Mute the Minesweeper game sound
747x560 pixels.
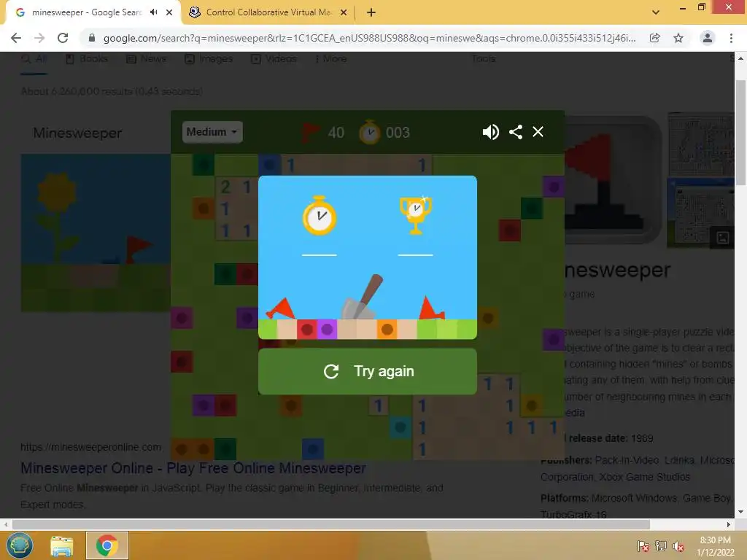[491, 132]
